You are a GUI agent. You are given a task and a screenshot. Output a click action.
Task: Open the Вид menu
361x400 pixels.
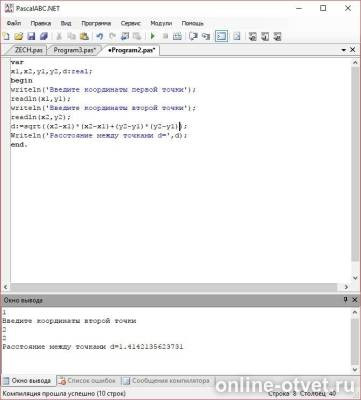[x=66, y=23]
